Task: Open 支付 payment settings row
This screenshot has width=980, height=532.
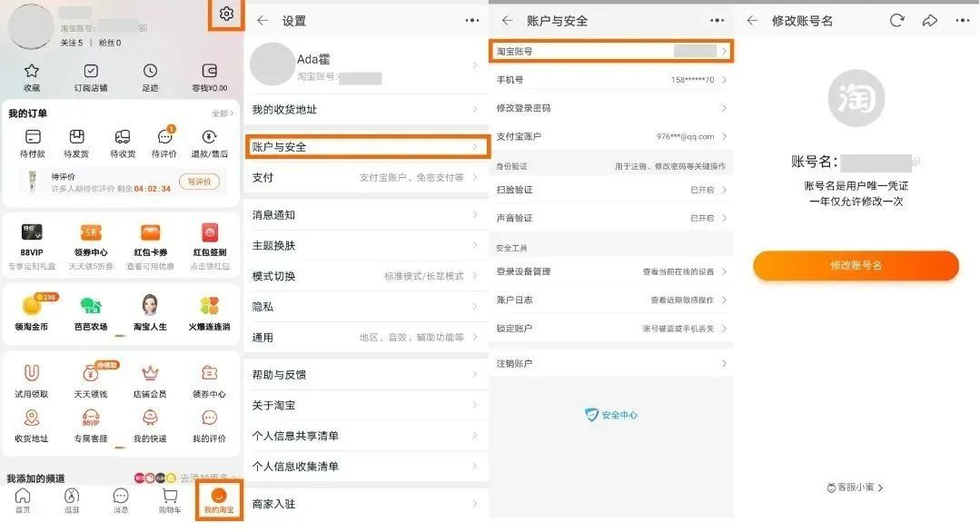Action: pos(367,177)
